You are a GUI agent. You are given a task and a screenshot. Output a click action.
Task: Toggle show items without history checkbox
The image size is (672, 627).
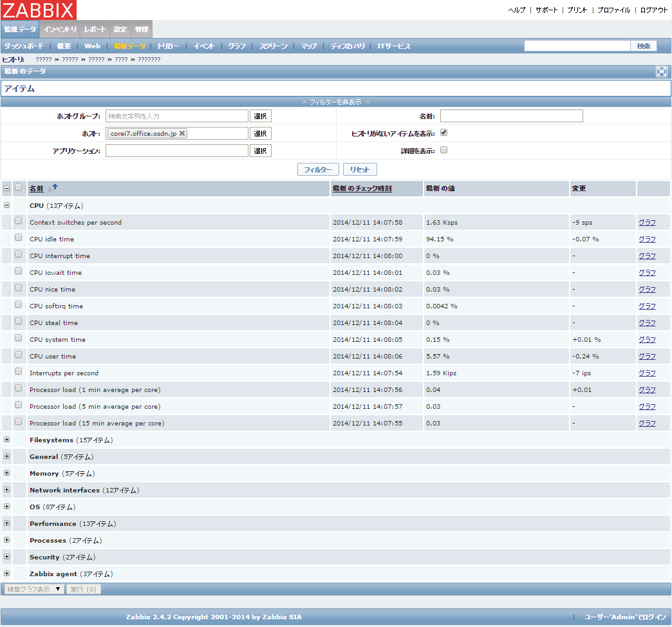[x=443, y=133]
